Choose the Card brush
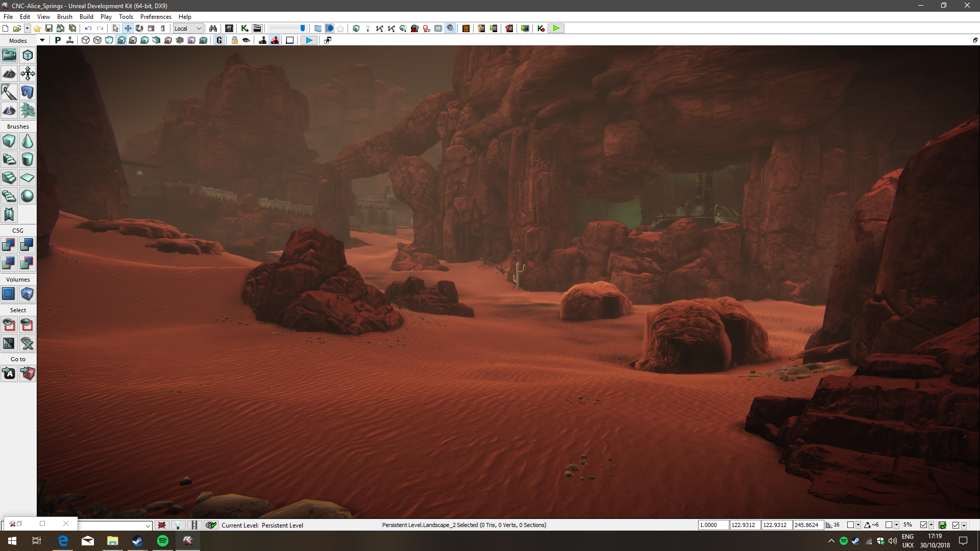The width and height of the screenshot is (980, 551). click(x=9, y=214)
